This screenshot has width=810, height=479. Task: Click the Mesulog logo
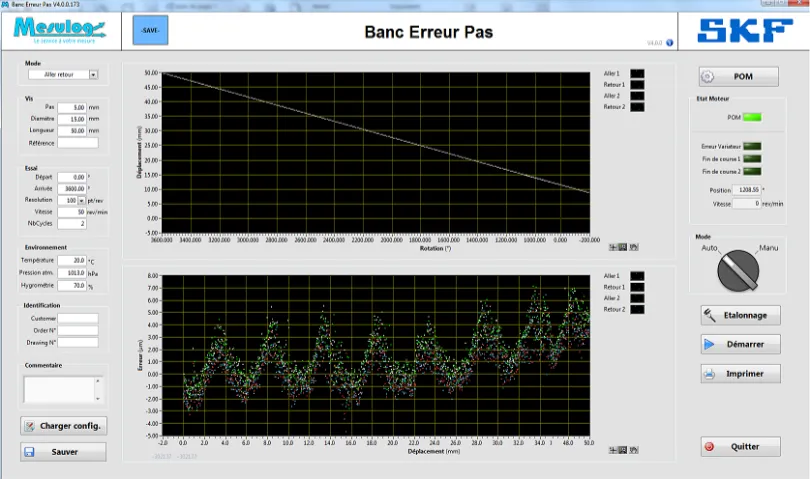tap(60, 30)
